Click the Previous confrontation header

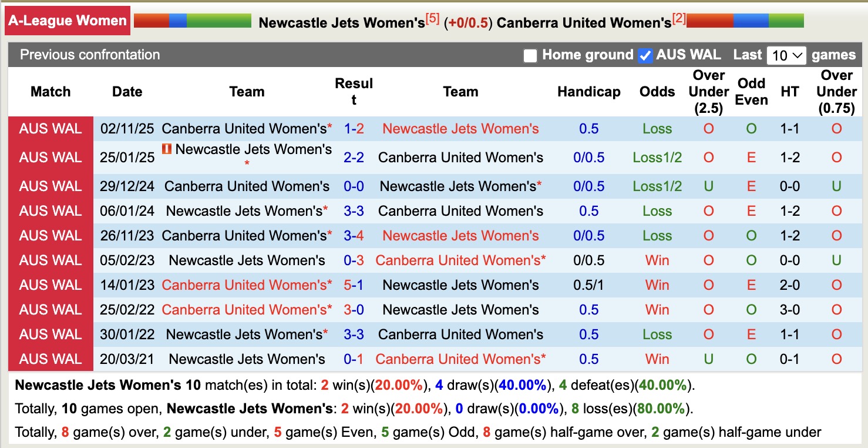[x=89, y=55]
